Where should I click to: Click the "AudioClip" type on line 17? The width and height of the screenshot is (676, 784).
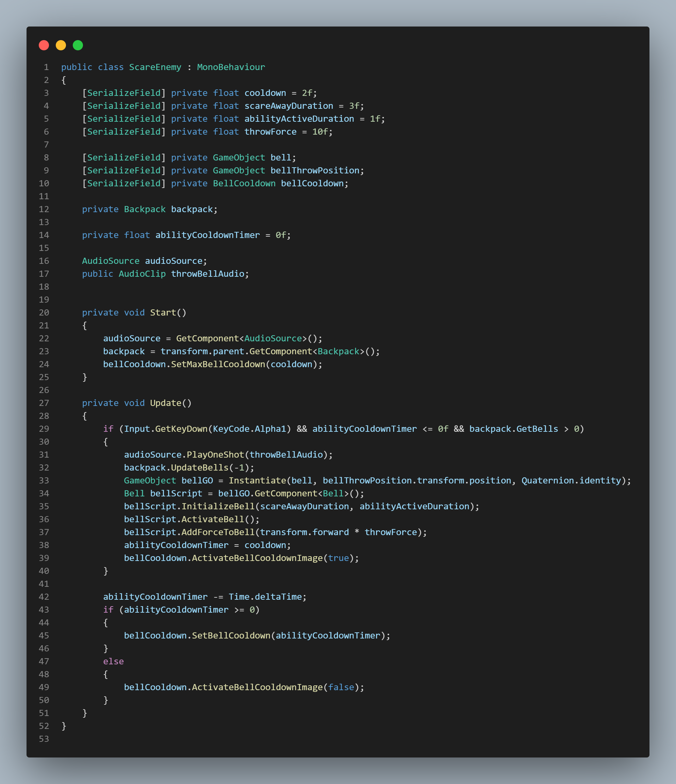coord(142,274)
